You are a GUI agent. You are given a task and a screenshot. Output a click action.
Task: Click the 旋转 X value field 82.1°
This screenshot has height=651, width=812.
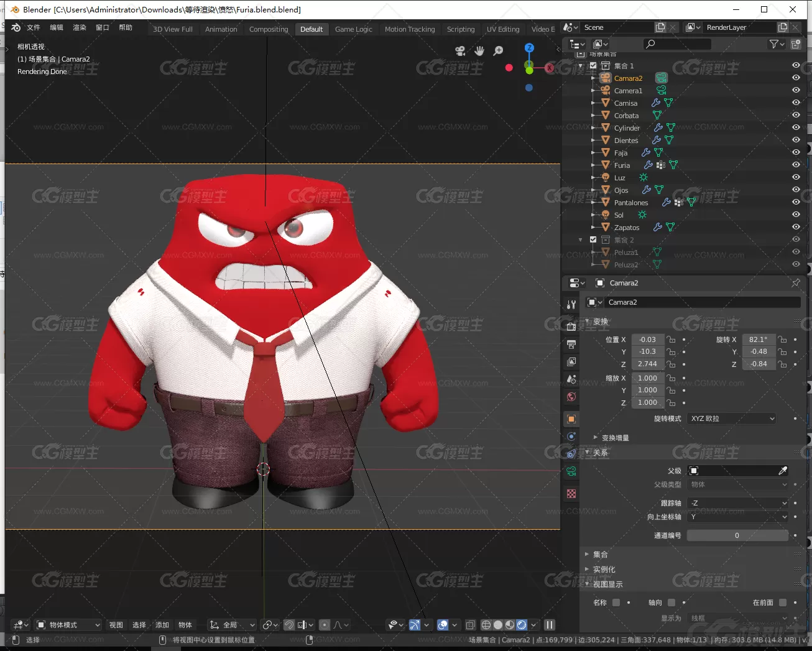[x=759, y=339]
